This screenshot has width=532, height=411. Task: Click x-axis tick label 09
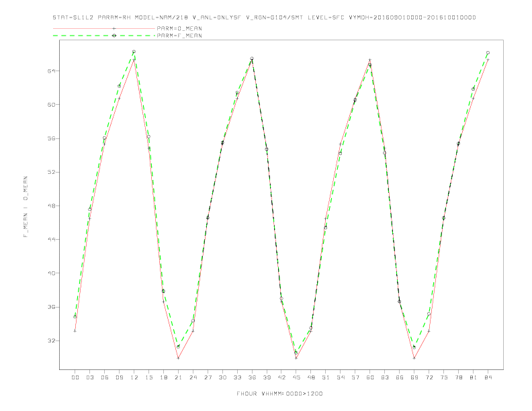pos(119,377)
